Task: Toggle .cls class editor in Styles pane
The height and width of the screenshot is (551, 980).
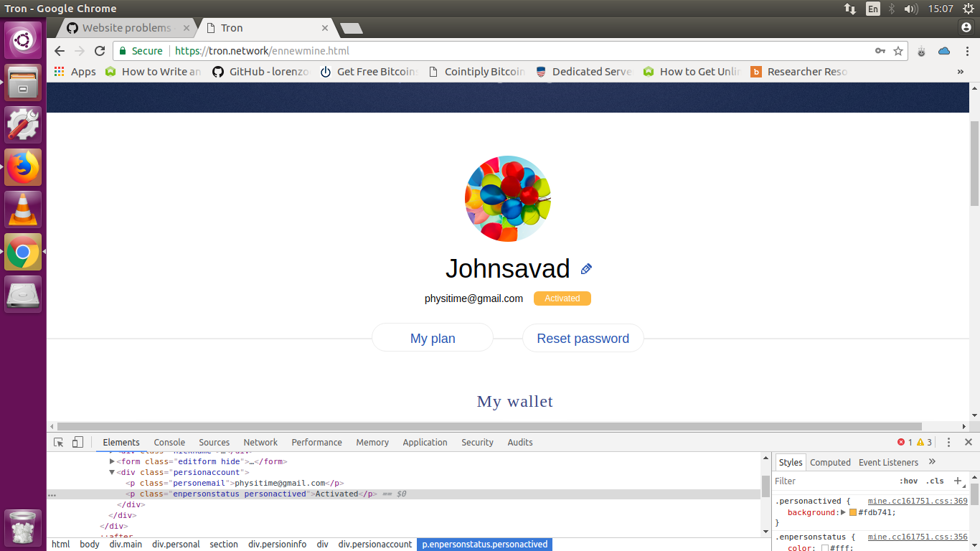Action: (935, 481)
